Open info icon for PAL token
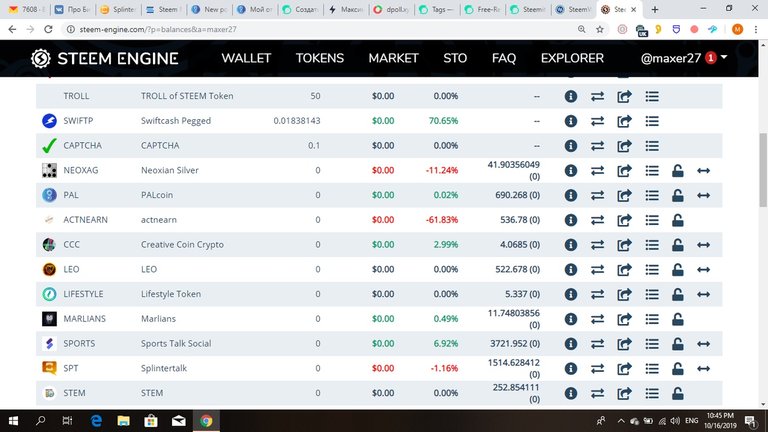The image size is (768, 432). 571,195
